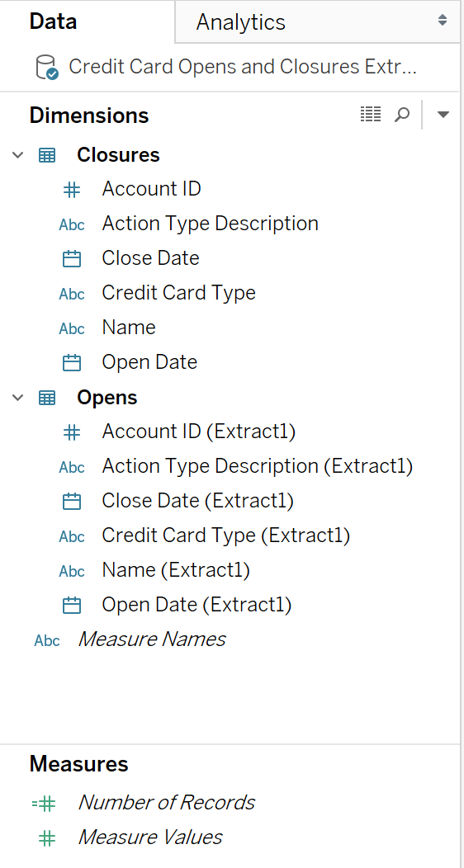This screenshot has height=868, width=464.
Task: Select the Measure Values field
Action: [x=150, y=837]
